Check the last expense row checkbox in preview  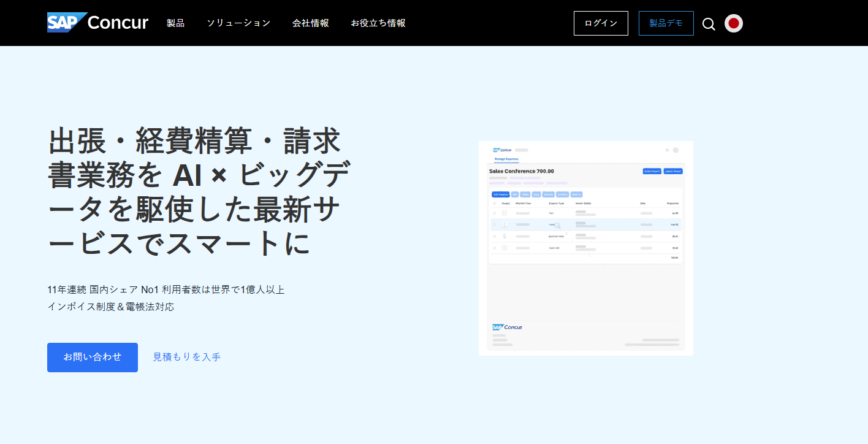495,248
